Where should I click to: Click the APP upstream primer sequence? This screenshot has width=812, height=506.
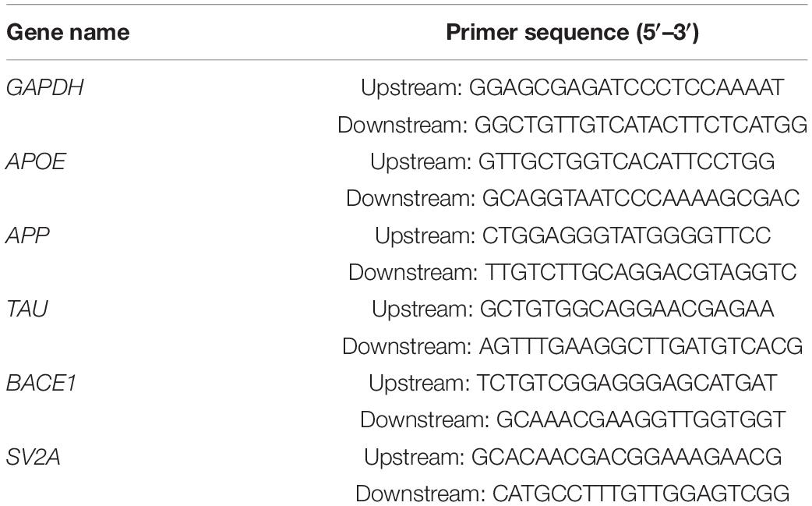tap(572, 235)
